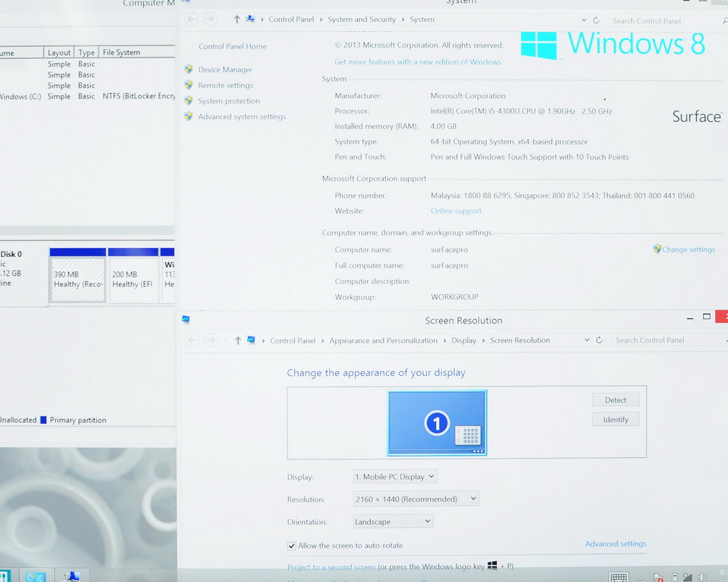Toggle Allow the screen to auto-rotate
The image size is (728, 582).
tap(291, 546)
